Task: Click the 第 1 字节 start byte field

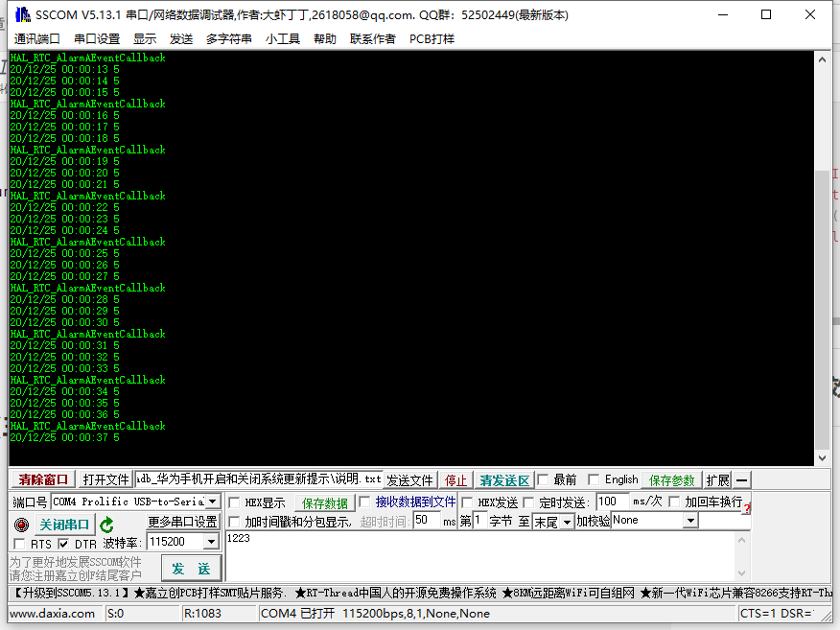Action: [x=479, y=520]
